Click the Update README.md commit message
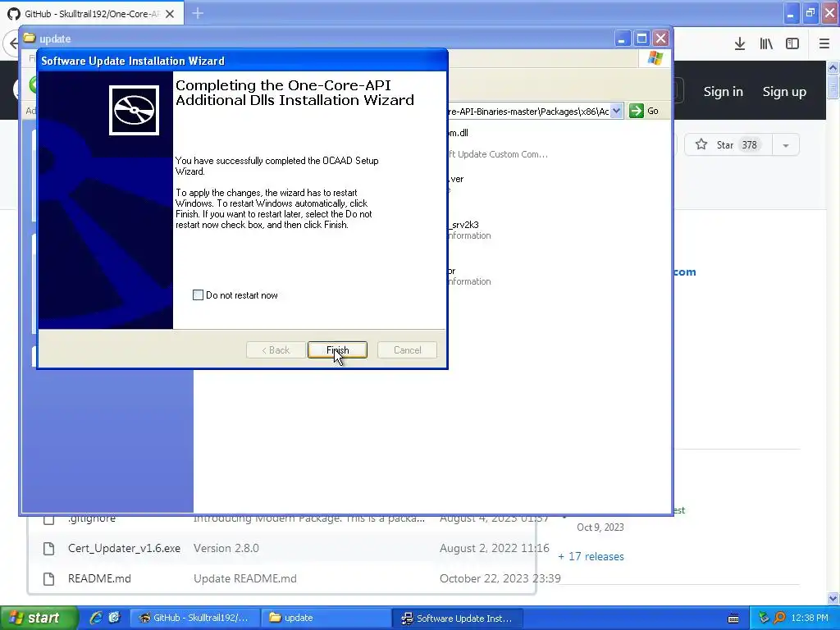 click(244, 578)
